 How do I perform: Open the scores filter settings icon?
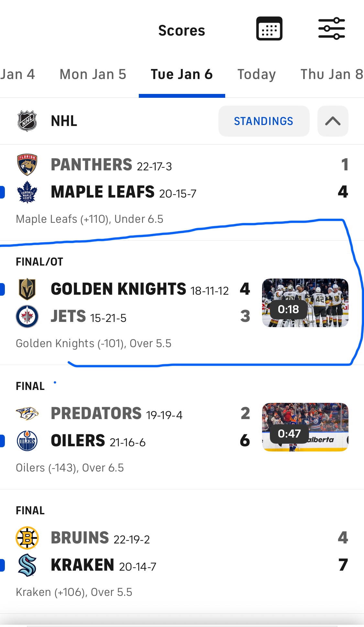coord(331,29)
